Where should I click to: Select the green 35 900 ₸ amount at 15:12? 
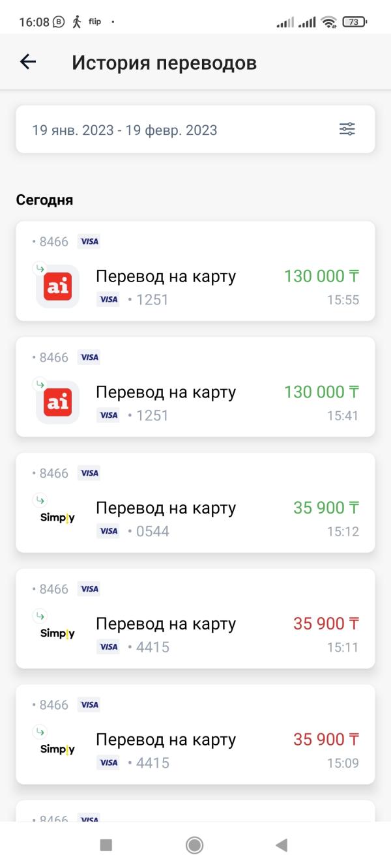pyautogui.click(x=326, y=508)
